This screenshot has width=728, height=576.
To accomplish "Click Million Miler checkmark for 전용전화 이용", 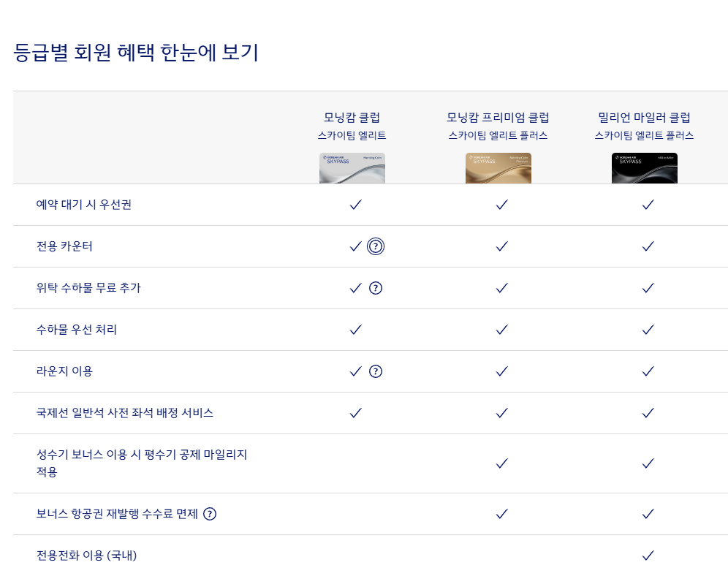I will pos(648,556).
